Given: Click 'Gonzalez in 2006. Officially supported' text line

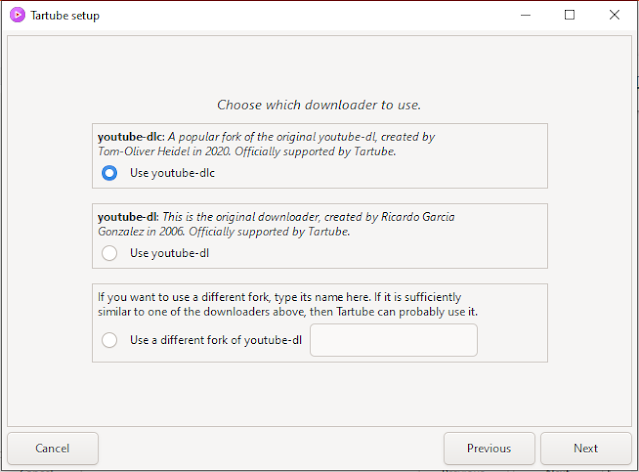Looking at the screenshot, I should [224, 232].
